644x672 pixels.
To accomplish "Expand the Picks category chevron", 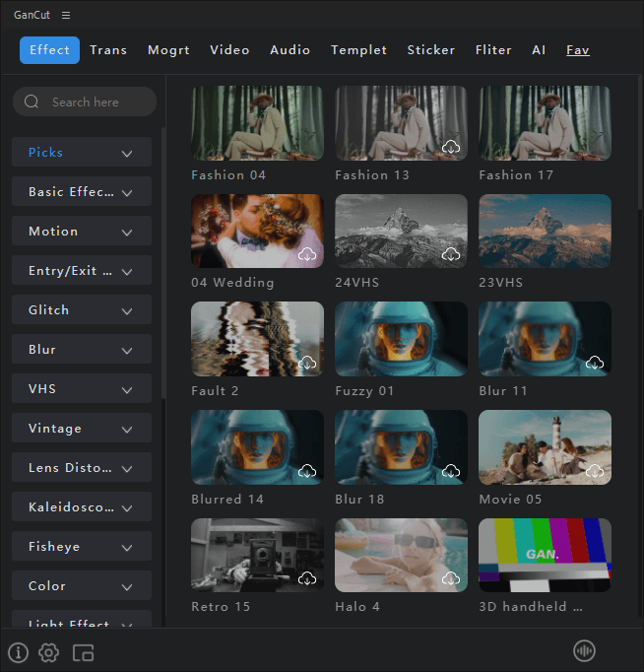I will tap(127, 154).
